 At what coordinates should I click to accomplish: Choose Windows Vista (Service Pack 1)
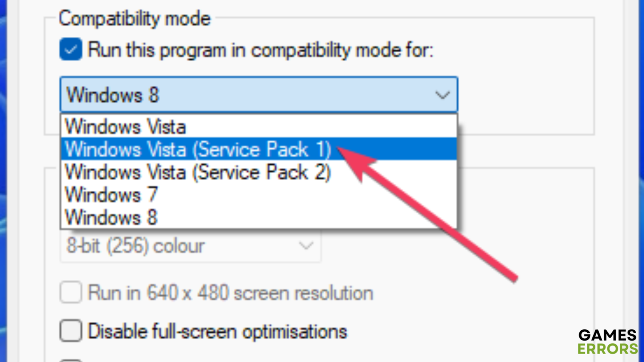pos(198,149)
